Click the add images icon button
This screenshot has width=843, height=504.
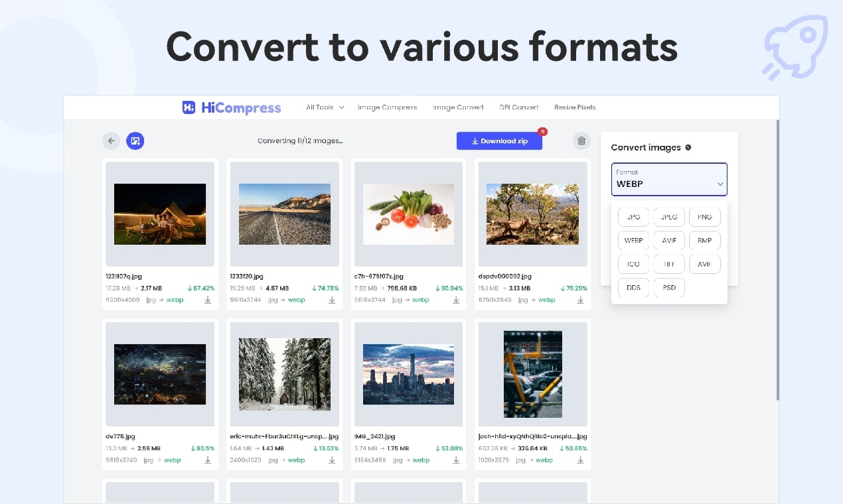pyautogui.click(x=135, y=141)
